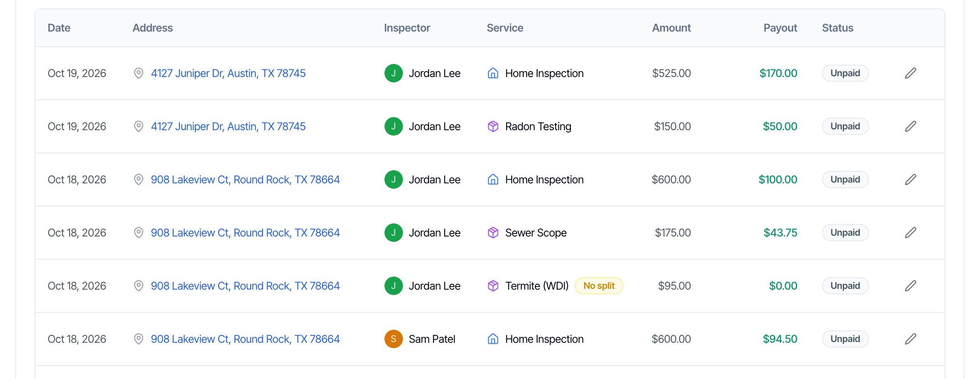Click Jordan Lee's avatar in the Radon Testing row

click(x=393, y=126)
